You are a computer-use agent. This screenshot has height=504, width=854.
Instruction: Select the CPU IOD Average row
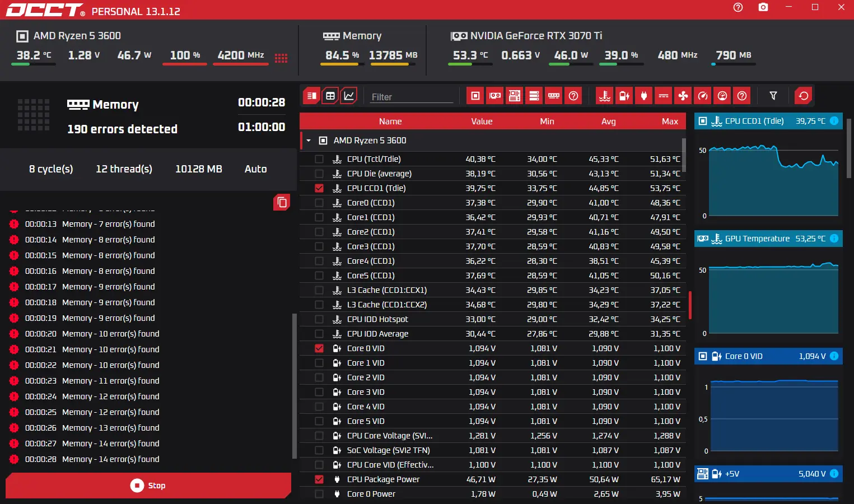[493, 334]
